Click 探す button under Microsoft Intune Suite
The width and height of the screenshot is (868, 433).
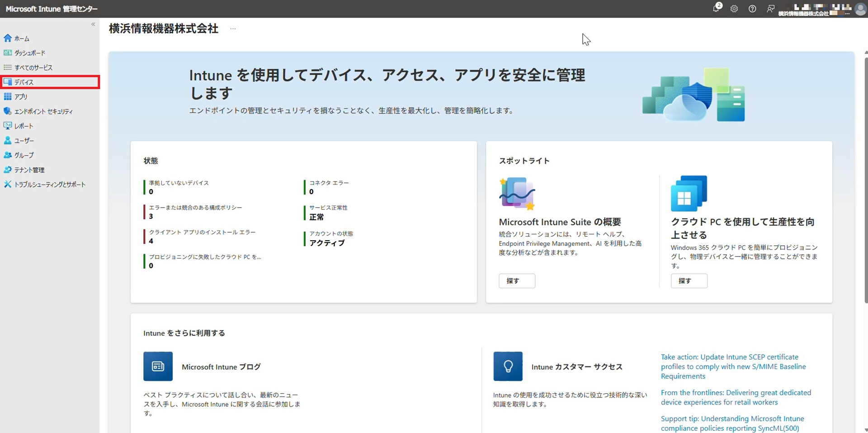click(x=517, y=281)
